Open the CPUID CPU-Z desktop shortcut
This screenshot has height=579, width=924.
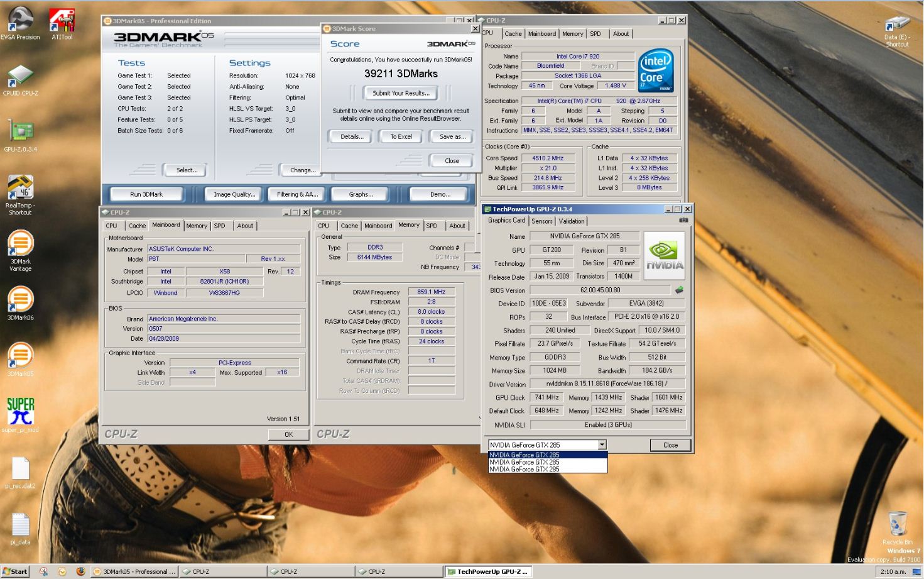(20, 80)
